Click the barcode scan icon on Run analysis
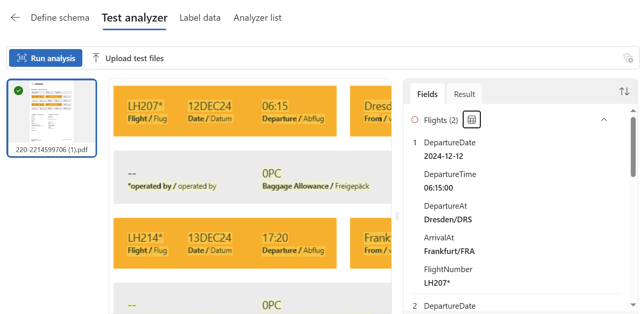Screen dimensions: 644x314 click(x=22, y=58)
